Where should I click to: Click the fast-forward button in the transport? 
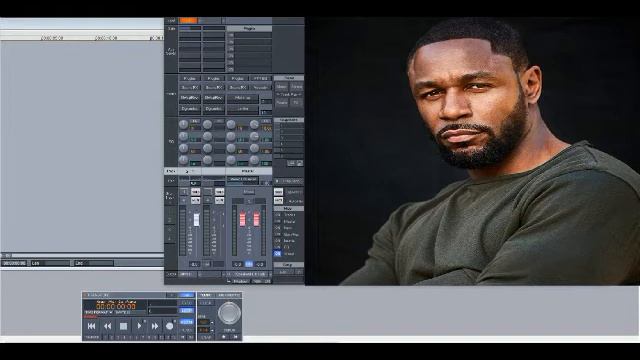(x=155, y=326)
